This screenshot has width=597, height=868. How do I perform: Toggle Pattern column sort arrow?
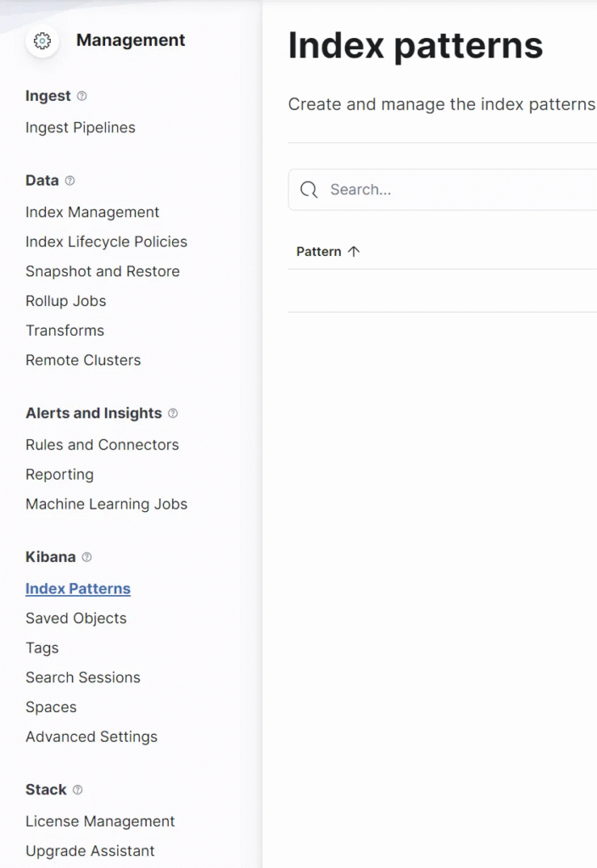(x=354, y=251)
